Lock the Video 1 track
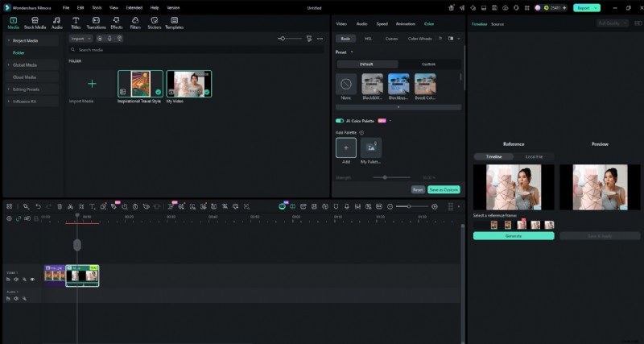644x344 pixels. pos(8,280)
